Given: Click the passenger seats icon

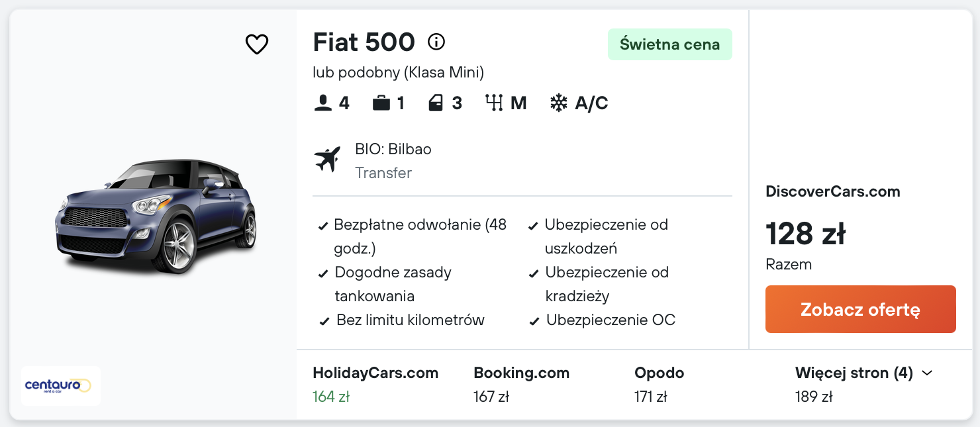Looking at the screenshot, I should [322, 103].
